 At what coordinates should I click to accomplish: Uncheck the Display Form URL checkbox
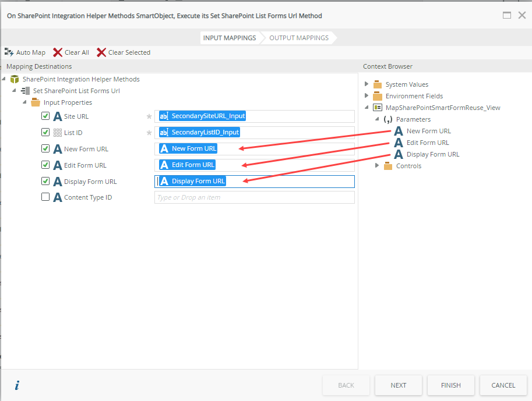click(45, 181)
